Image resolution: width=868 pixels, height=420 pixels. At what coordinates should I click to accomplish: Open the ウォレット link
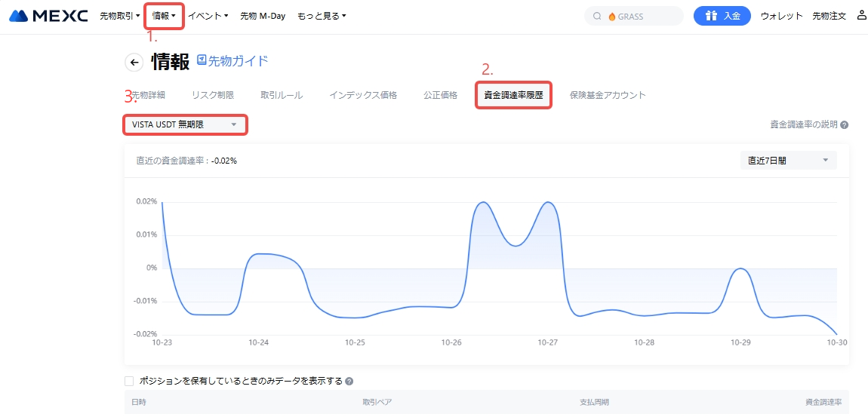click(x=781, y=16)
